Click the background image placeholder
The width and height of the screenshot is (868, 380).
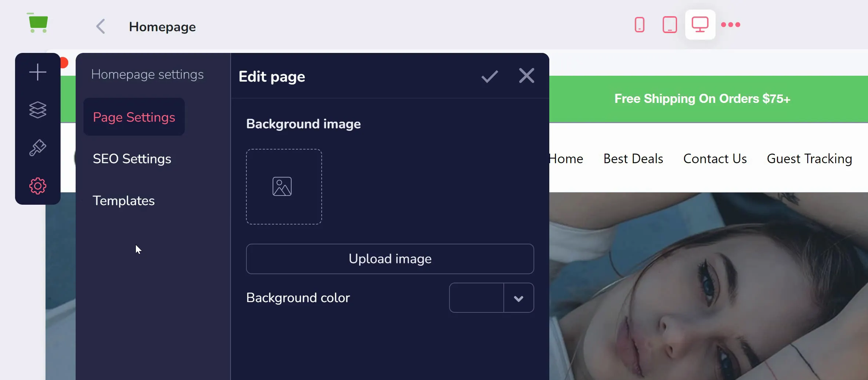pos(284,187)
